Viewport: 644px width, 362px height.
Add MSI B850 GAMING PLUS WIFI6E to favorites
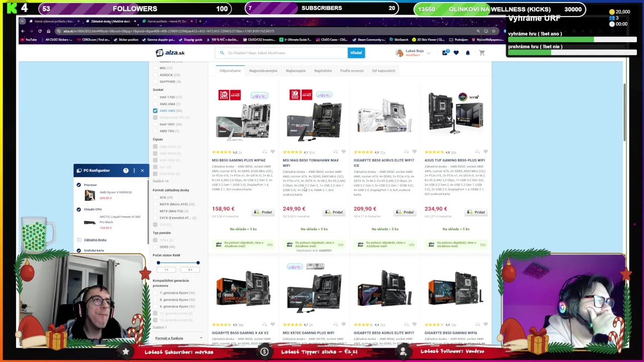click(x=273, y=152)
